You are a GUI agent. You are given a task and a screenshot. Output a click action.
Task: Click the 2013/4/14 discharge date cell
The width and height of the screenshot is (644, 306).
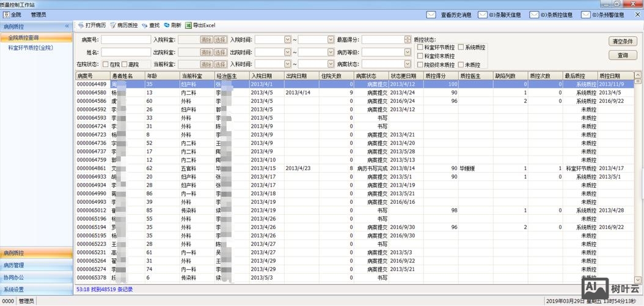(x=301, y=92)
